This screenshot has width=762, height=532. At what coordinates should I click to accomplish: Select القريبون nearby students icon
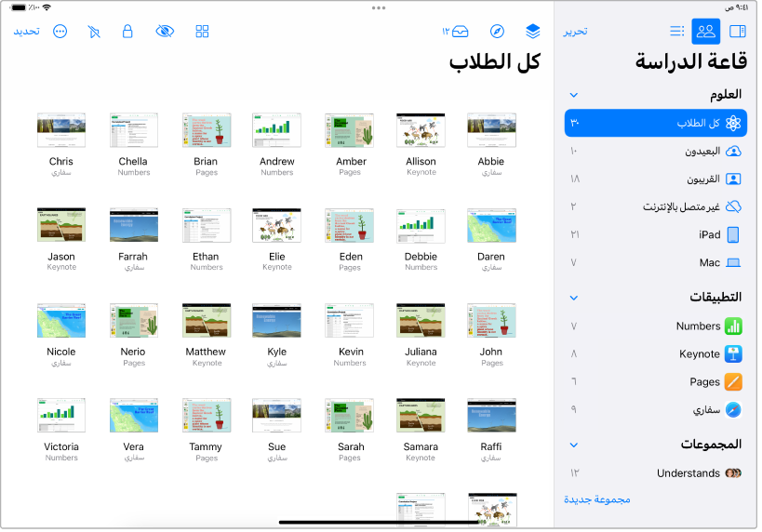pyautogui.click(x=733, y=179)
